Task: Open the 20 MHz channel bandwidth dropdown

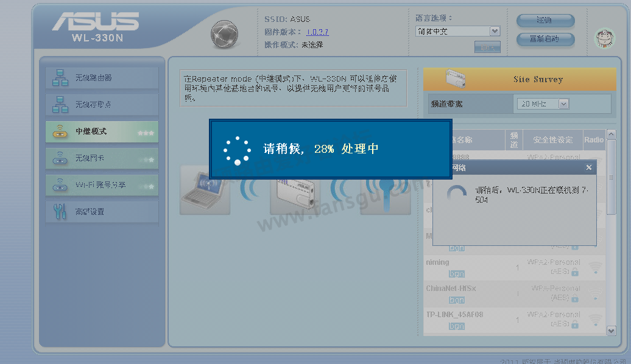Action: pos(543,103)
